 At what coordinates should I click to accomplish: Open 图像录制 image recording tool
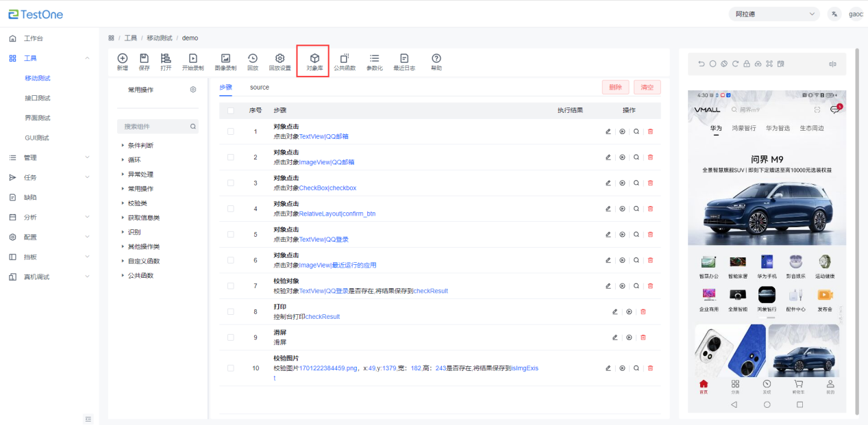225,62
